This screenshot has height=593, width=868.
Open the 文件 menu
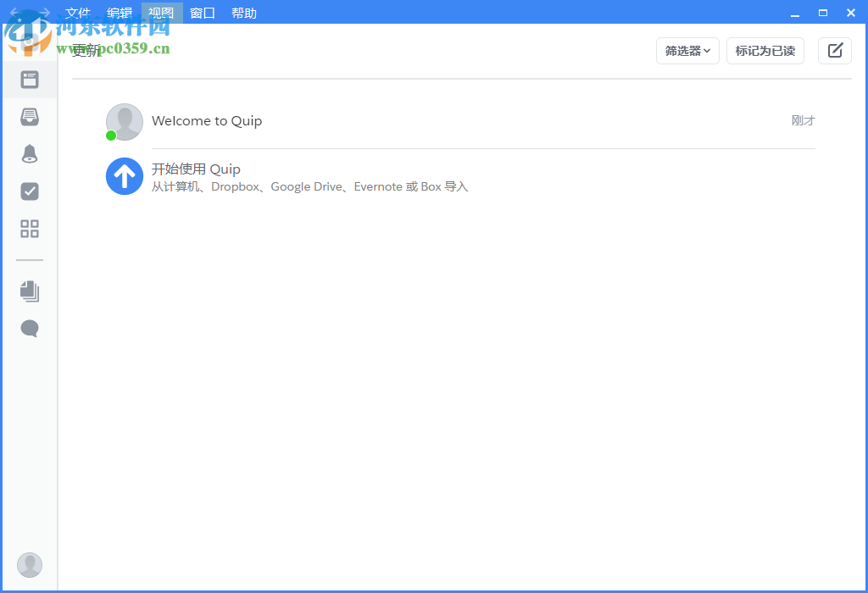point(78,13)
